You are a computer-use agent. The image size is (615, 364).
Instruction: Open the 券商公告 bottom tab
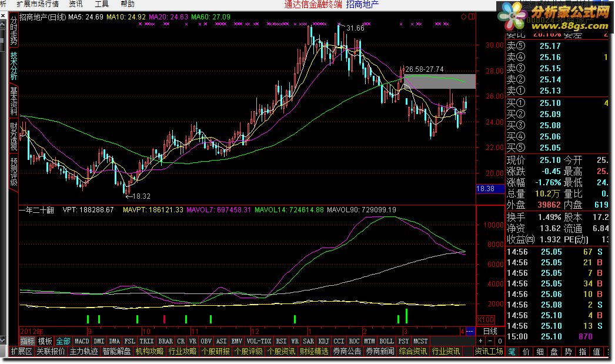click(x=347, y=352)
